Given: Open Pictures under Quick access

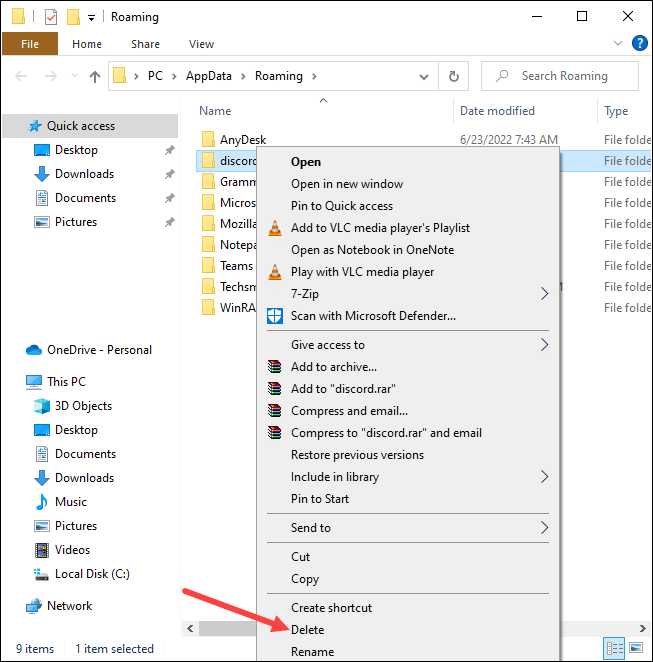Looking at the screenshot, I should 76,222.
